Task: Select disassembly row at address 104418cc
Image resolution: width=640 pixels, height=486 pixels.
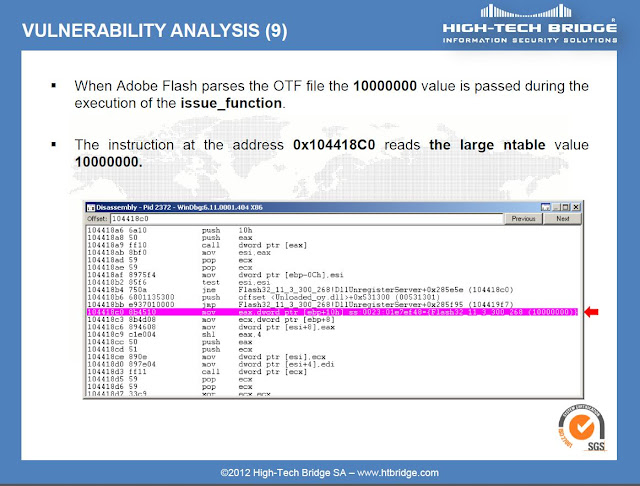Action: [332, 342]
